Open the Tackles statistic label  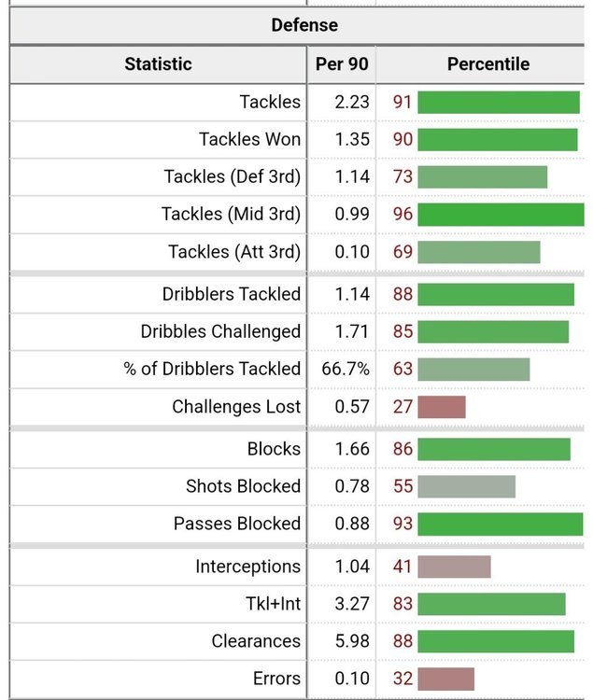tap(270, 102)
